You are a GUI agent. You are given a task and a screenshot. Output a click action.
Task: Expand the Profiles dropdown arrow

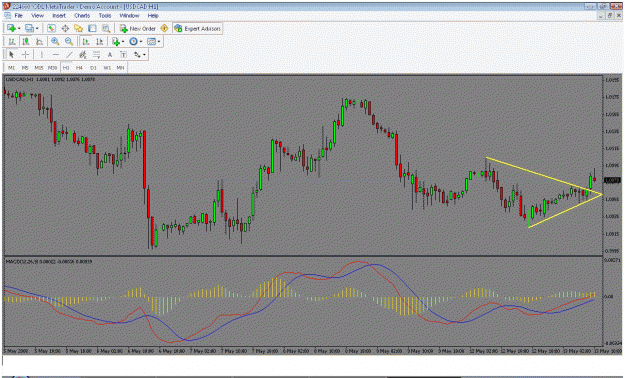pyautogui.click(x=37, y=29)
